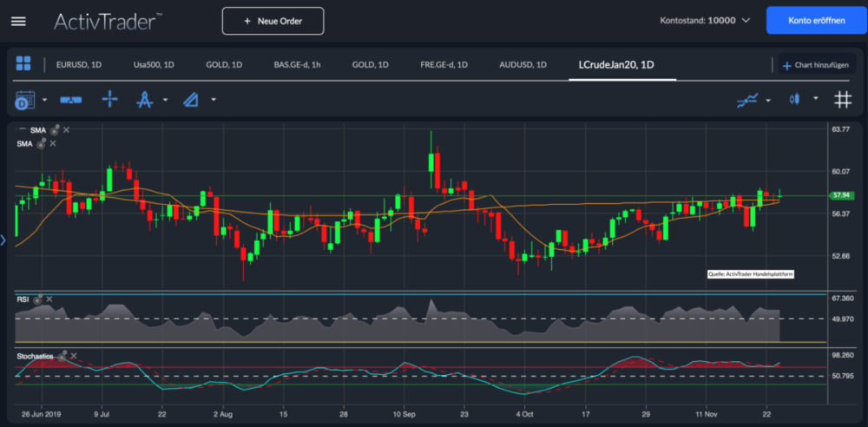Click the daily timeframe calendar icon
Viewport: 868px width, 427px height.
(24, 101)
